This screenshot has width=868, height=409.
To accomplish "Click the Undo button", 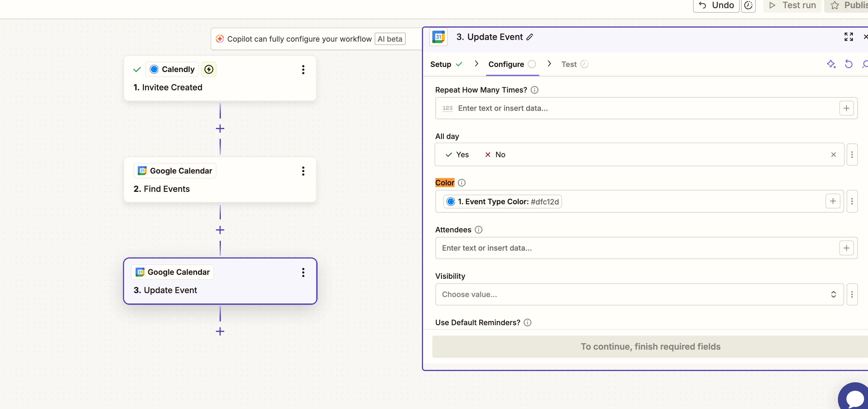I will (716, 5).
